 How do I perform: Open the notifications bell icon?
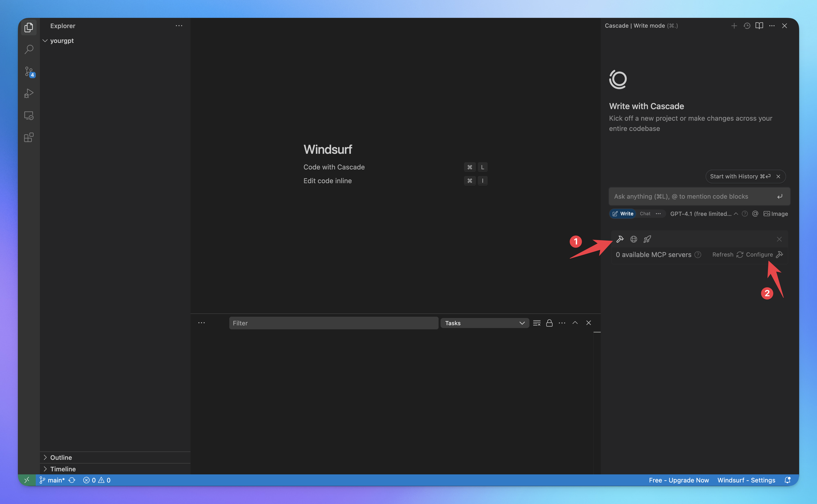[x=787, y=480]
